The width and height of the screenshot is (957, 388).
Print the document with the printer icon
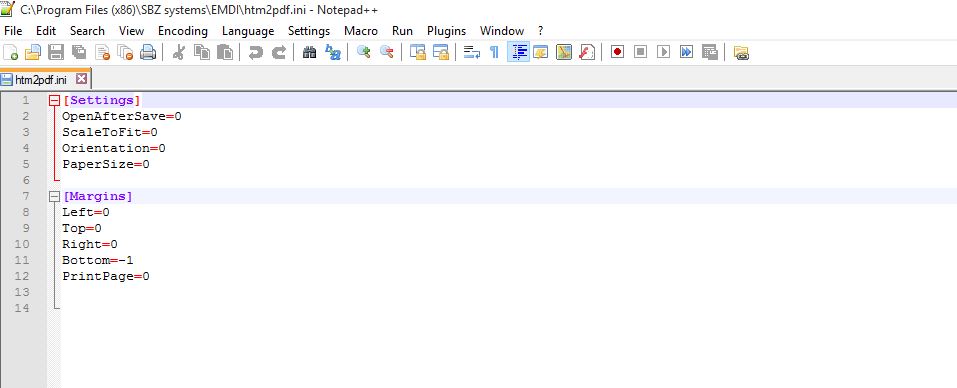148,52
